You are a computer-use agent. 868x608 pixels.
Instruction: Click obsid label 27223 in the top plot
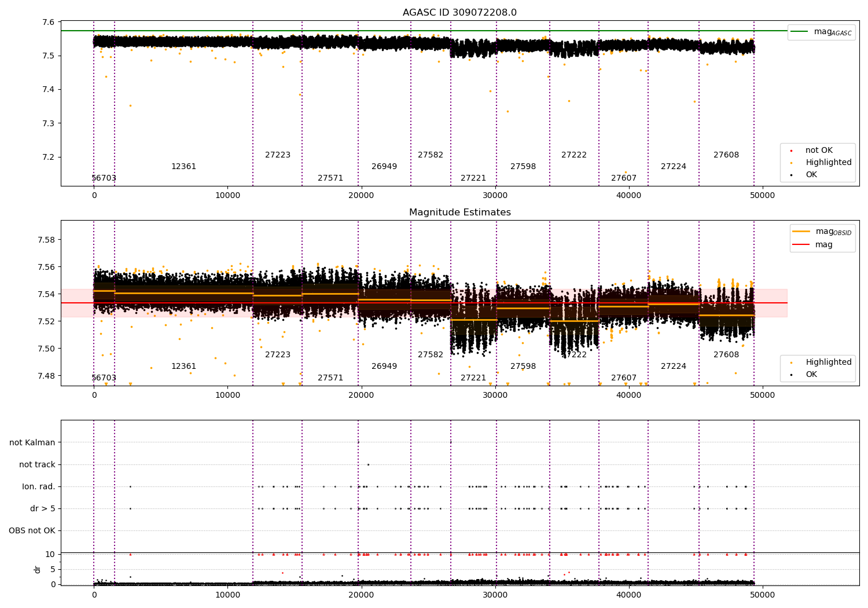[x=278, y=155]
